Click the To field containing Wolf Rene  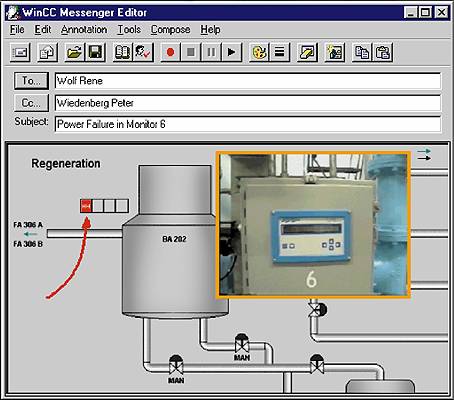pos(248,81)
